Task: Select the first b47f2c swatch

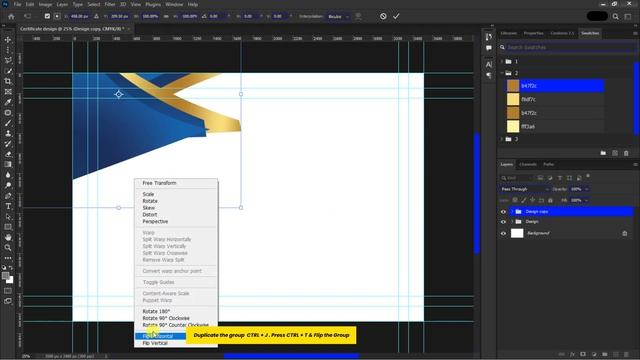Action: 555,86
